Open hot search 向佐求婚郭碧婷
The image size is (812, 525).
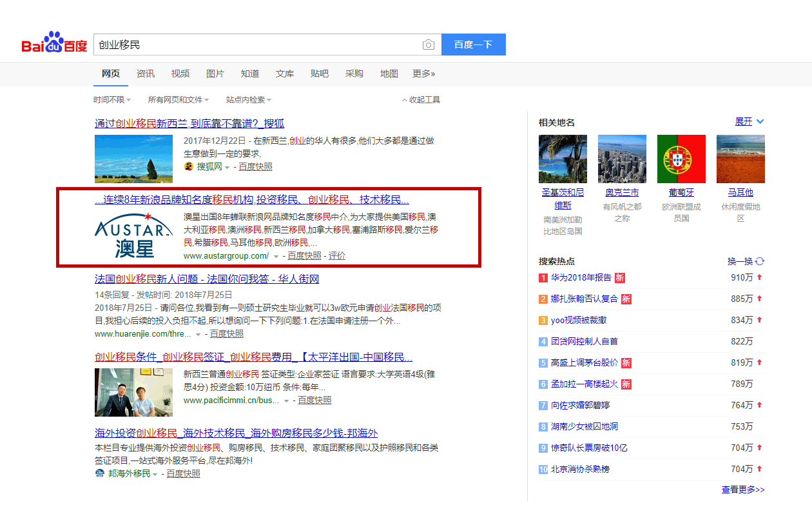point(580,405)
